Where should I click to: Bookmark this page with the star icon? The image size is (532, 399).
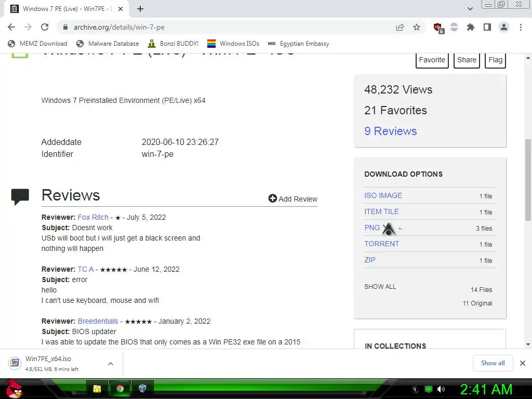[417, 27]
